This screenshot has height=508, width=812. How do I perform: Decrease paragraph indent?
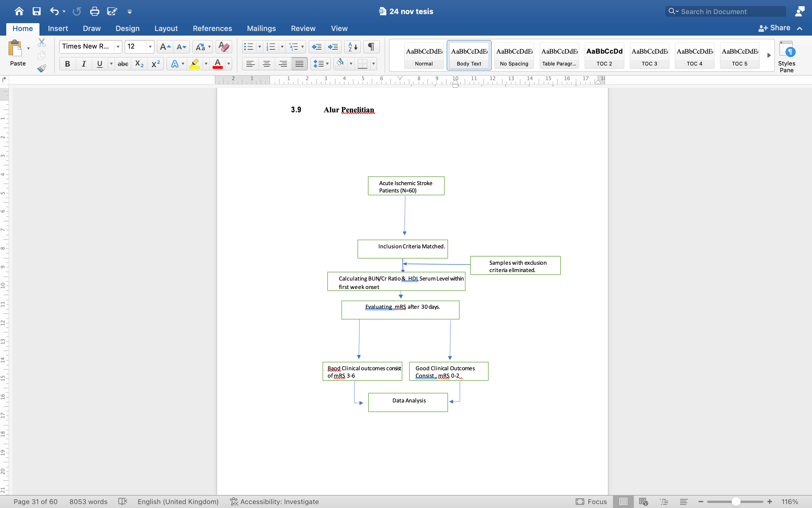tap(316, 47)
